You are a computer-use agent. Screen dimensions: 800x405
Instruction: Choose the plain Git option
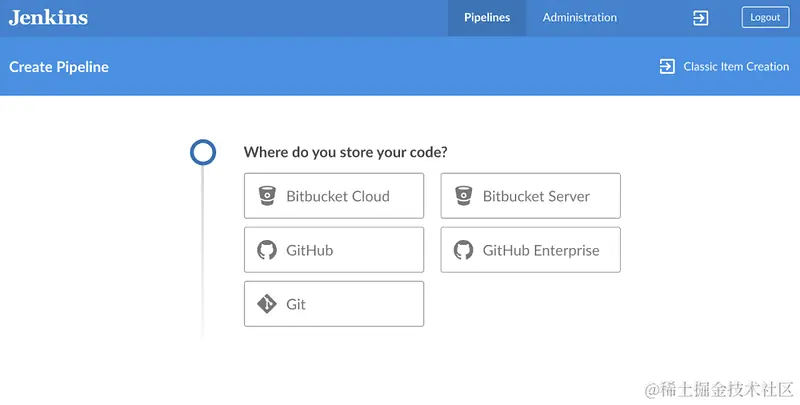tap(334, 304)
